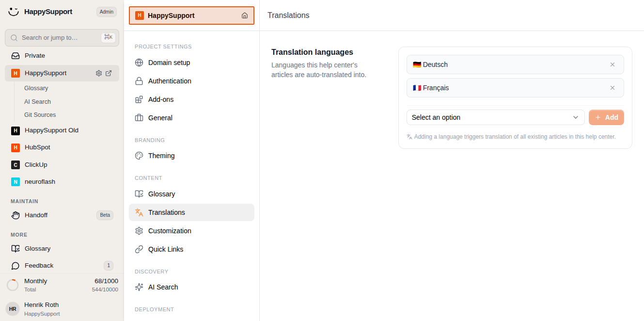Click the HappySupport project header button
Screen dimensions: 644x321
tap(191, 16)
